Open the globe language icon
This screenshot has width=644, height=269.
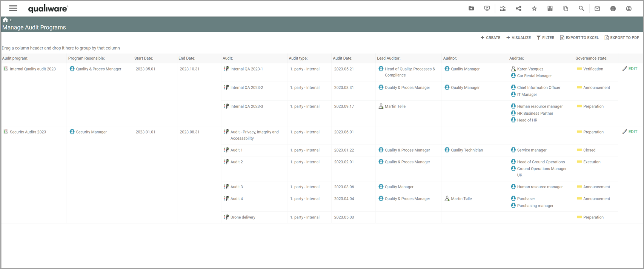(613, 8)
